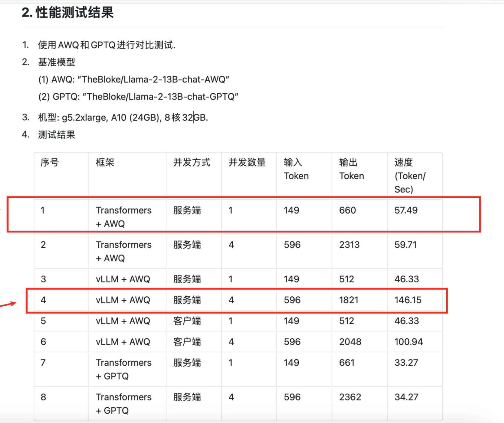Screen dimensions: 504x423
Task: Click speed value 100.94
Action: pos(409,342)
